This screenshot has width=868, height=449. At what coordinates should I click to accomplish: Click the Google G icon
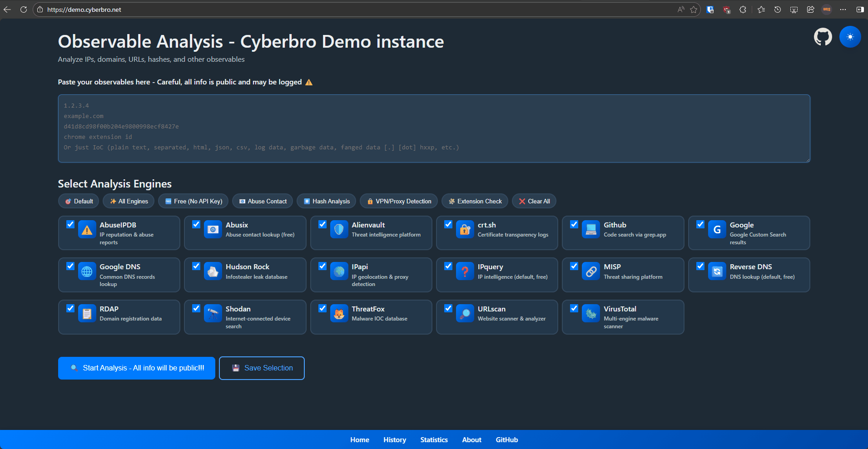tap(717, 229)
